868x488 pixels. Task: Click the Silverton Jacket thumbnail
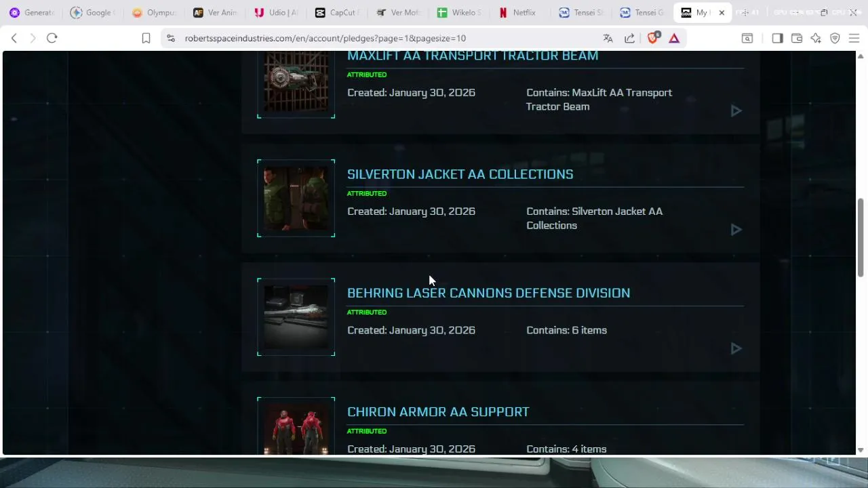point(296,199)
